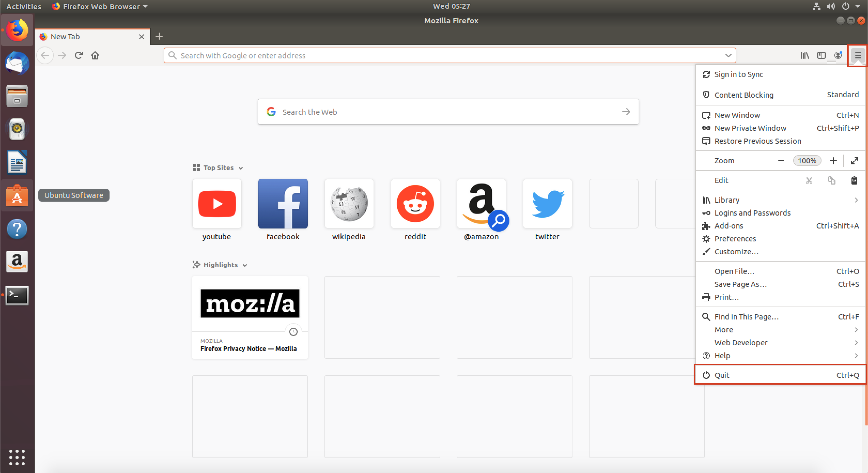The width and height of the screenshot is (868, 473).
Task: Open Logins and Passwords
Action: (780, 213)
